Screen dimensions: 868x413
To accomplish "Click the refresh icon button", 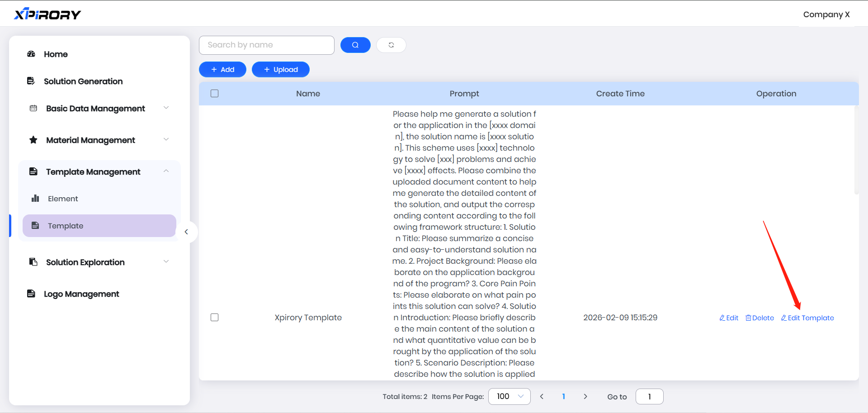I will point(391,45).
